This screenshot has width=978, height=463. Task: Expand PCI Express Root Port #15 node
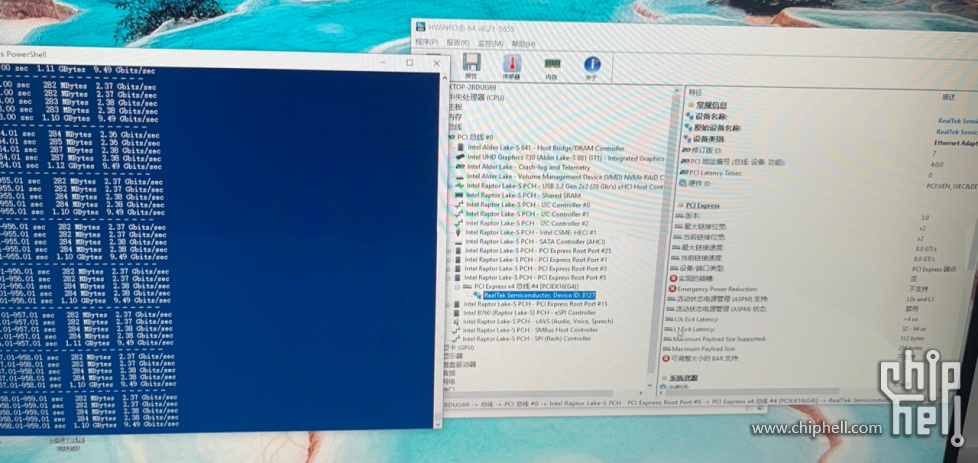(448, 304)
